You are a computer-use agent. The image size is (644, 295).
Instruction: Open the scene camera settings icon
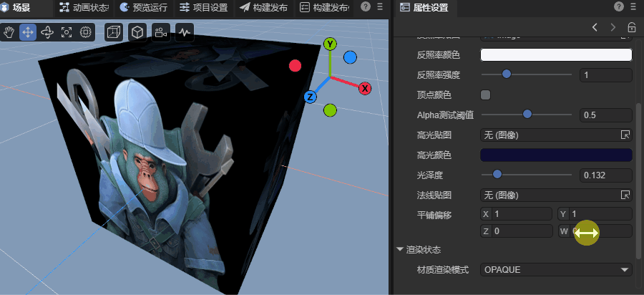160,32
